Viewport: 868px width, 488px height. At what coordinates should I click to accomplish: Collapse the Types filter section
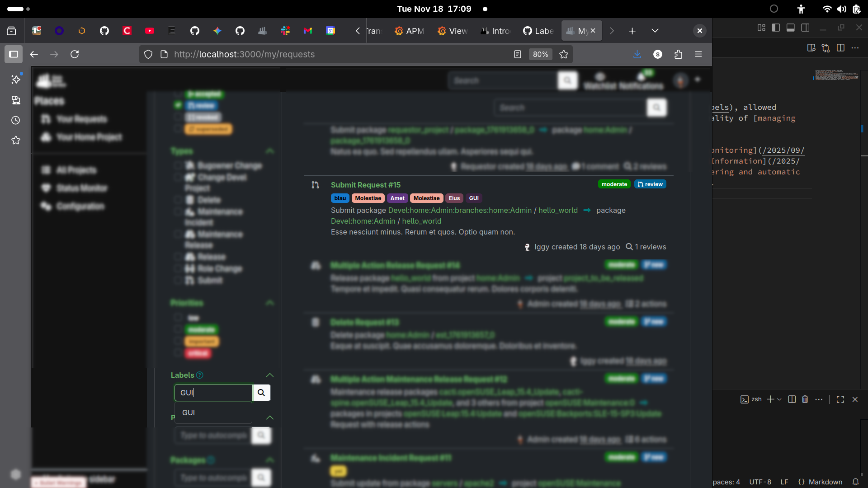click(x=270, y=151)
